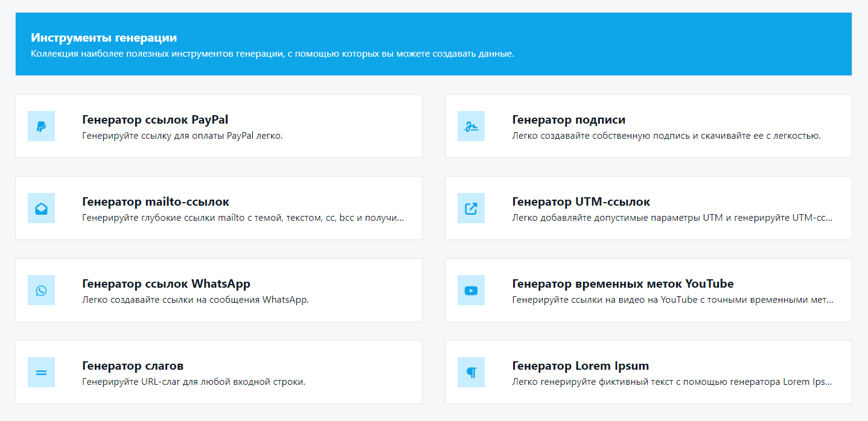Click description 'Генерируйте URL-слаг для любой входной строки'
The image size is (868, 421).
[194, 382]
